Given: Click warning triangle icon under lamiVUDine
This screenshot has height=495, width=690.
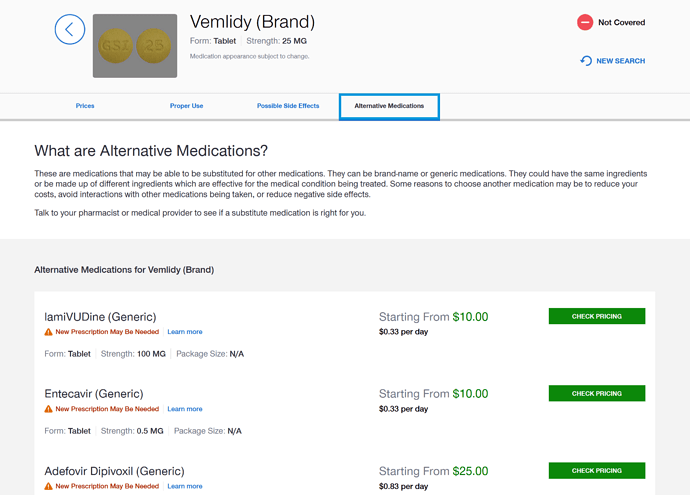Looking at the screenshot, I should [48, 332].
